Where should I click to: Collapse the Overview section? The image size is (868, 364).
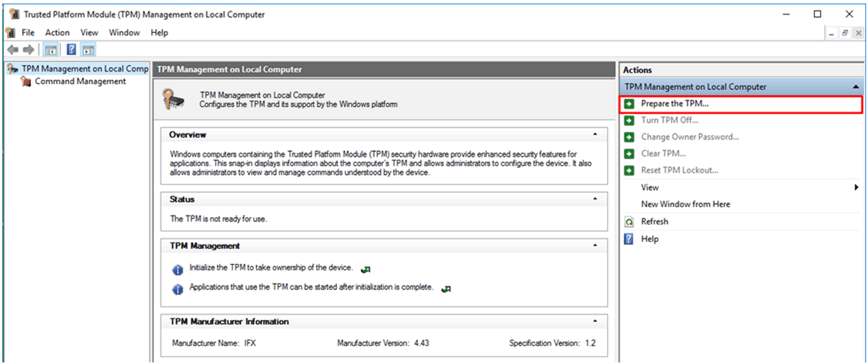pyautogui.click(x=595, y=134)
